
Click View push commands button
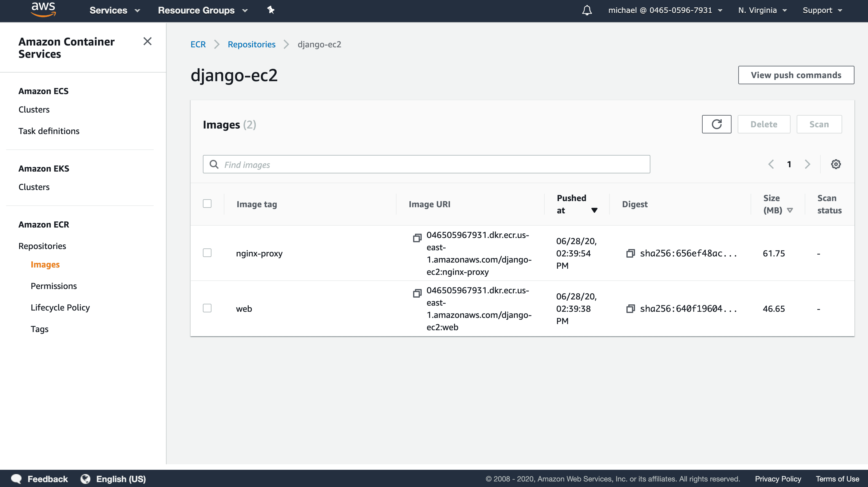796,75
